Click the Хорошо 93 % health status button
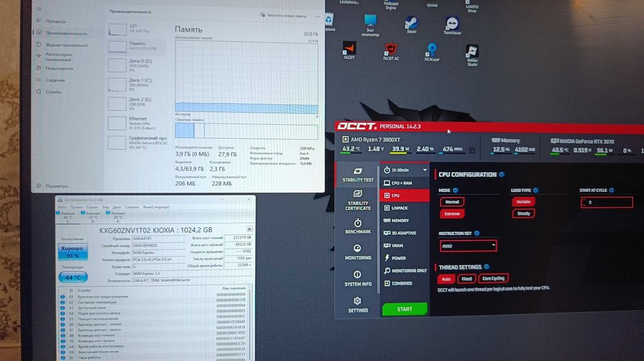The width and height of the screenshot is (644, 361). 73,252
